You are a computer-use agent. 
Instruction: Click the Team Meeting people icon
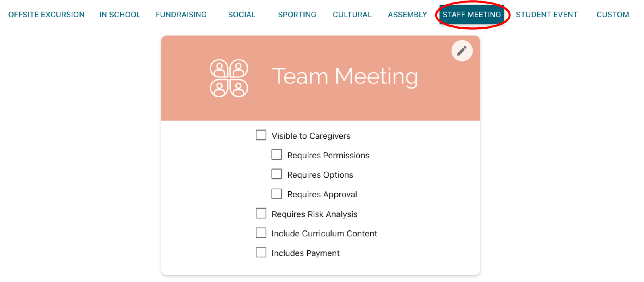229,78
